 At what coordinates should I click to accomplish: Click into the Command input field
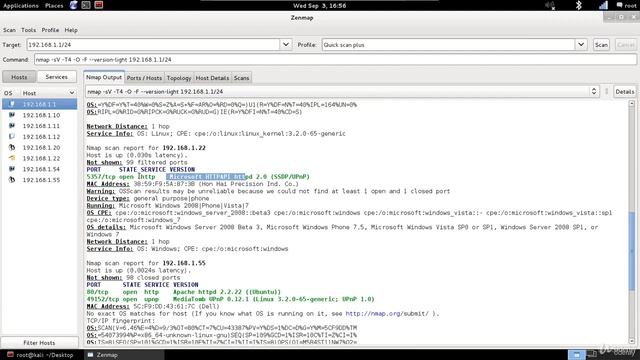(335, 60)
